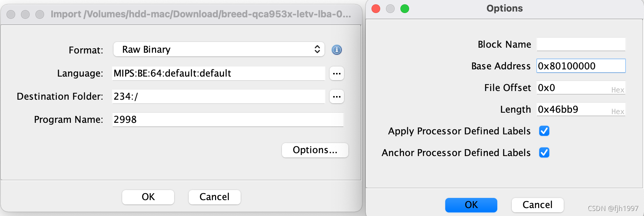Click the Block Name input field
The image size is (644, 216).
pos(581,44)
